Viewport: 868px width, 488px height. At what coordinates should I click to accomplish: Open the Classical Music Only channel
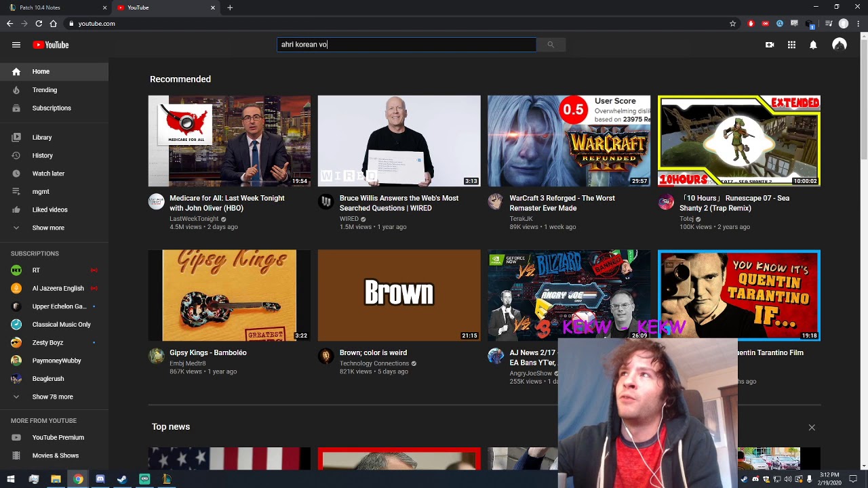click(54, 325)
